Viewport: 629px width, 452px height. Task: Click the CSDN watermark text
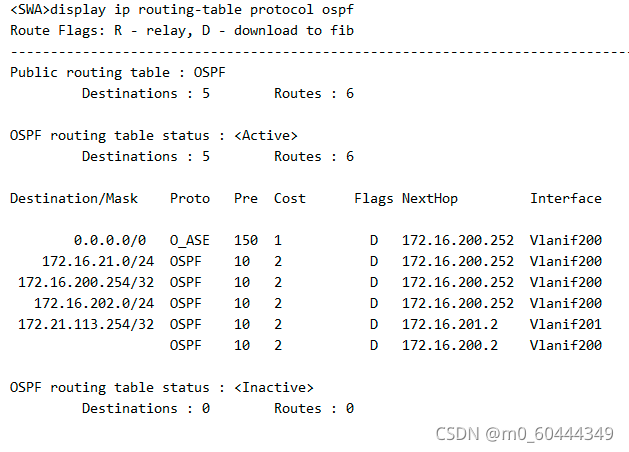[x=525, y=434]
